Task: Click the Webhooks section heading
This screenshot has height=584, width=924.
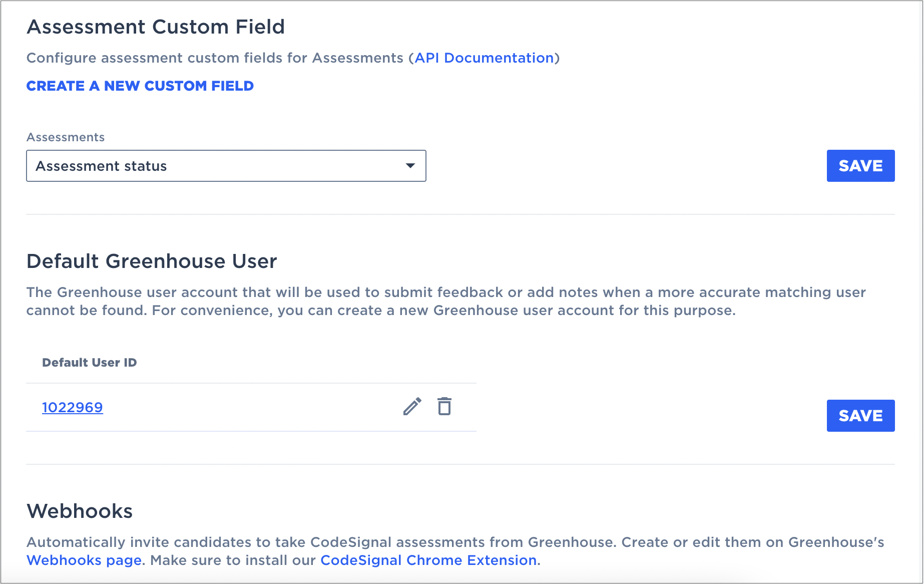Action: 80,511
